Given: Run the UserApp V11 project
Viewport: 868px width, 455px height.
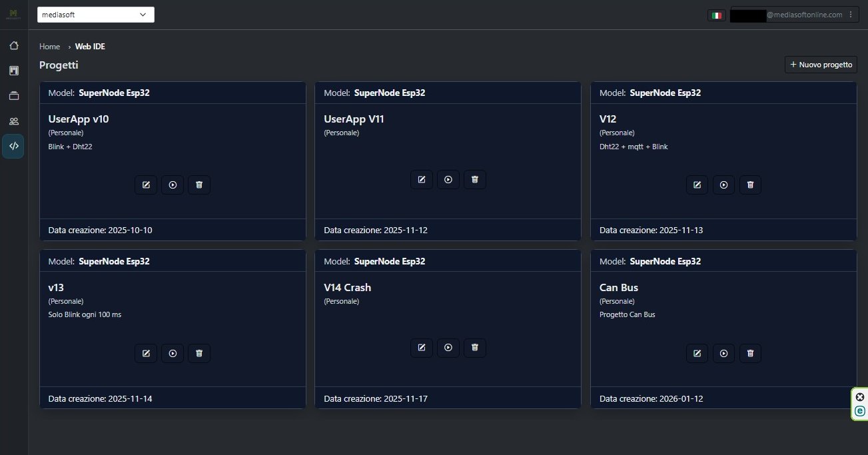Looking at the screenshot, I should click(448, 179).
